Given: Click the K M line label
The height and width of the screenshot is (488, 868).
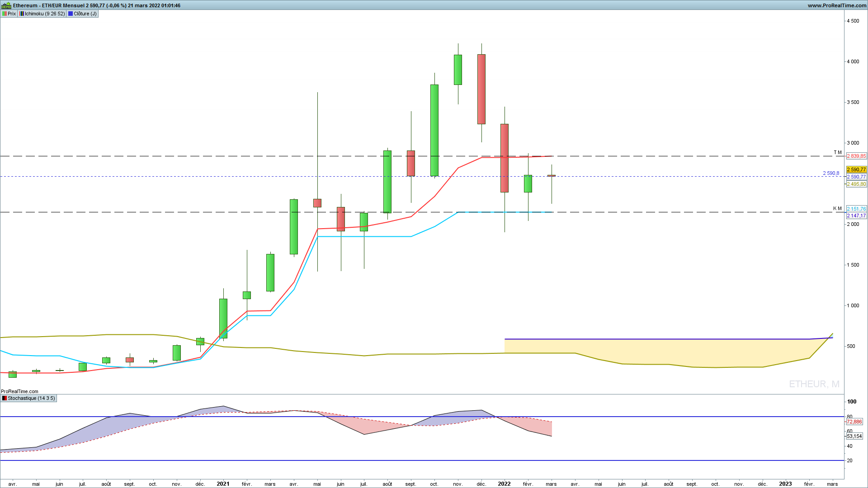Looking at the screenshot, I should coord(838,208).
